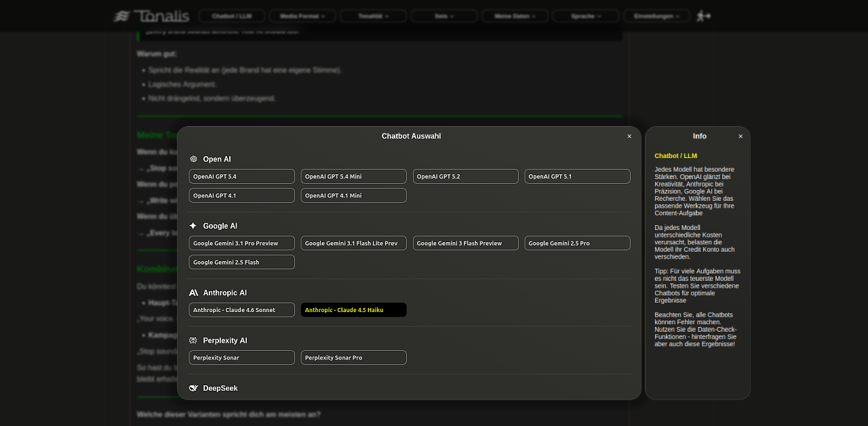
Task: Close the Chatbot Auswahl dialog
Action: click(x=629, y=136)
